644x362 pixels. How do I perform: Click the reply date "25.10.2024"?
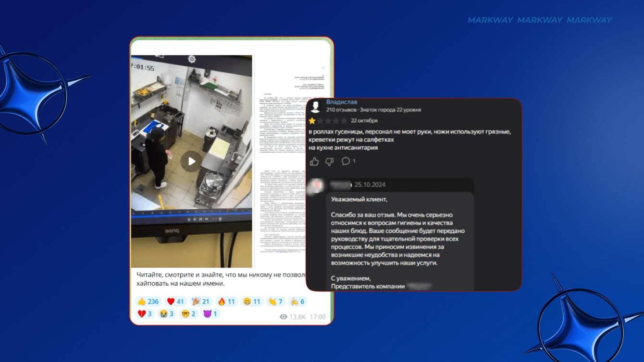[370, 185]
